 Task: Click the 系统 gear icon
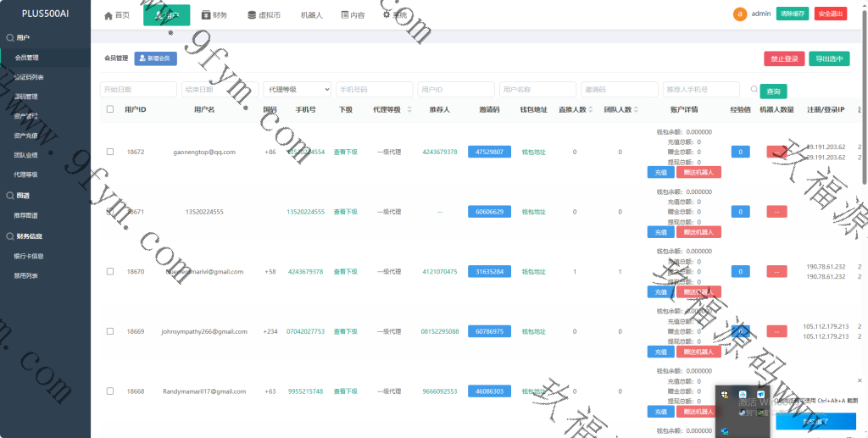387,15
